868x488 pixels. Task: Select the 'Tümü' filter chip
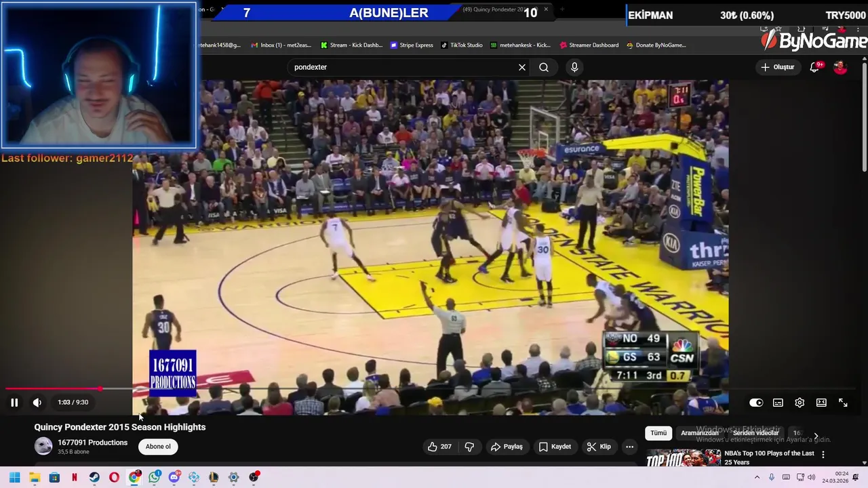[x=658, y=433]
